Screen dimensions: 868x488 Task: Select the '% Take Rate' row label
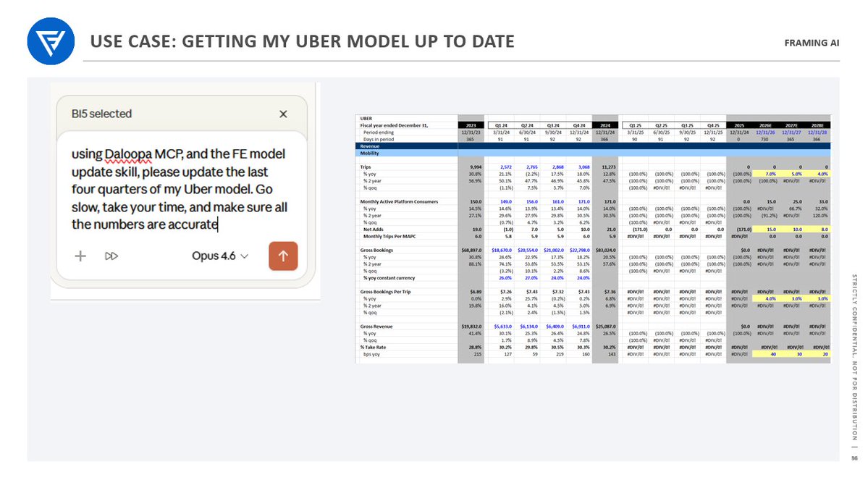375,347
